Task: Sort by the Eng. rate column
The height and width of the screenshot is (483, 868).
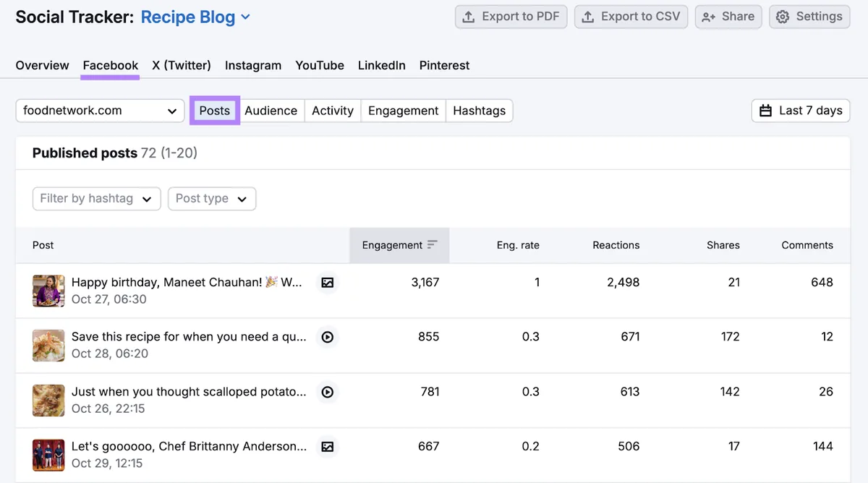Action: pyautogui.click(x=518, y=245)
